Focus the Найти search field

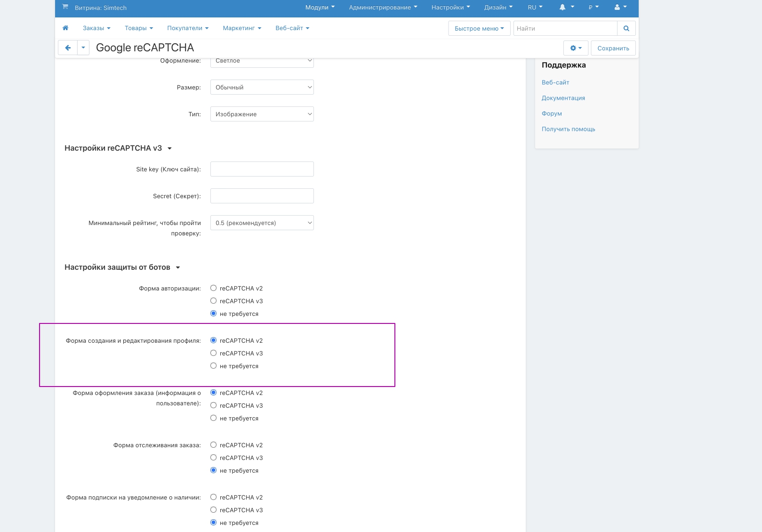(565, 28)
